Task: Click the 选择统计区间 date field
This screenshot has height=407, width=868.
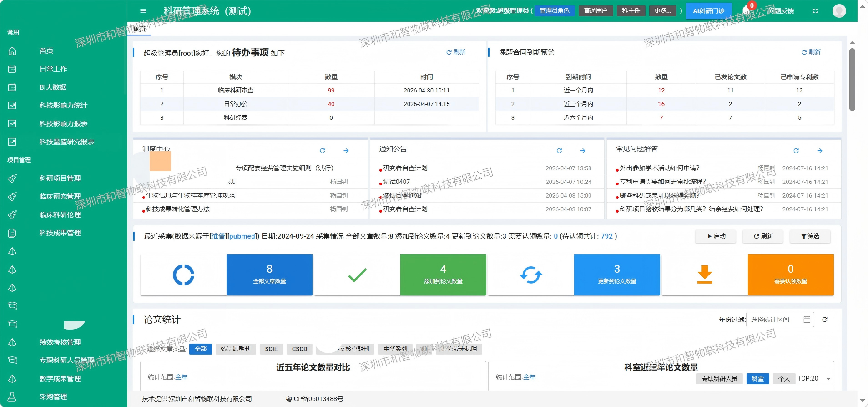Action: click(780, 320)
